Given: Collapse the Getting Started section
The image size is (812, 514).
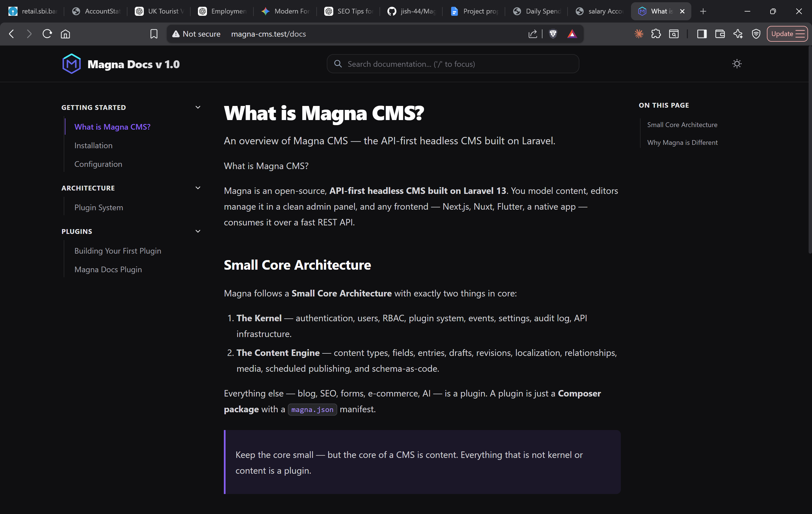Looking at the screenshot, I should tap(198, 107).
